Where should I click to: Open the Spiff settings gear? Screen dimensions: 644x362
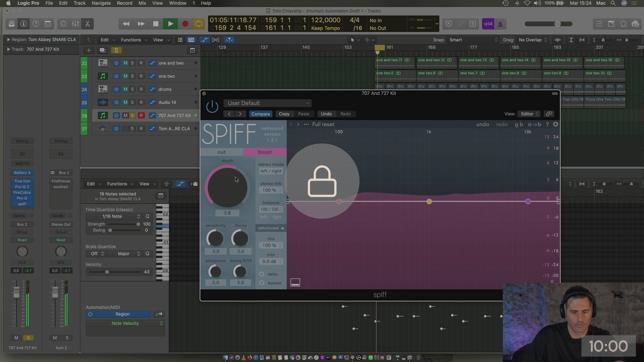click(556, 124)
